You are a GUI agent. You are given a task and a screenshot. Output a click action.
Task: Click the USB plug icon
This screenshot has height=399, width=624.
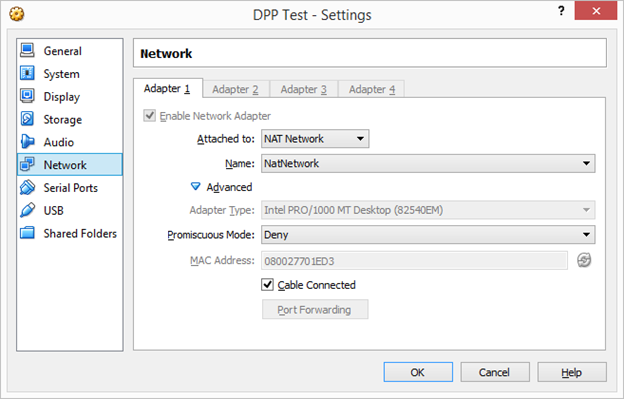[x=27, y=210]
